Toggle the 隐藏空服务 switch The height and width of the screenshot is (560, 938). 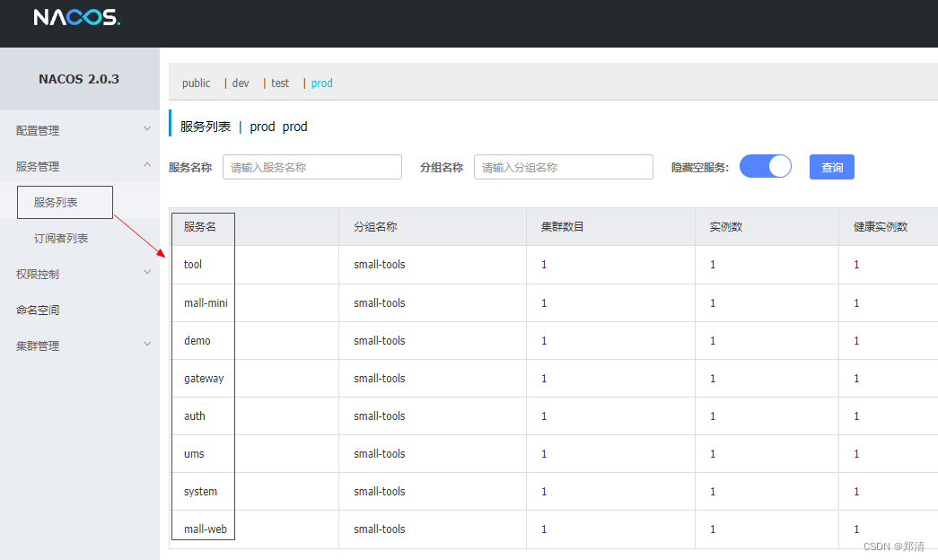(x=766, y=166)
